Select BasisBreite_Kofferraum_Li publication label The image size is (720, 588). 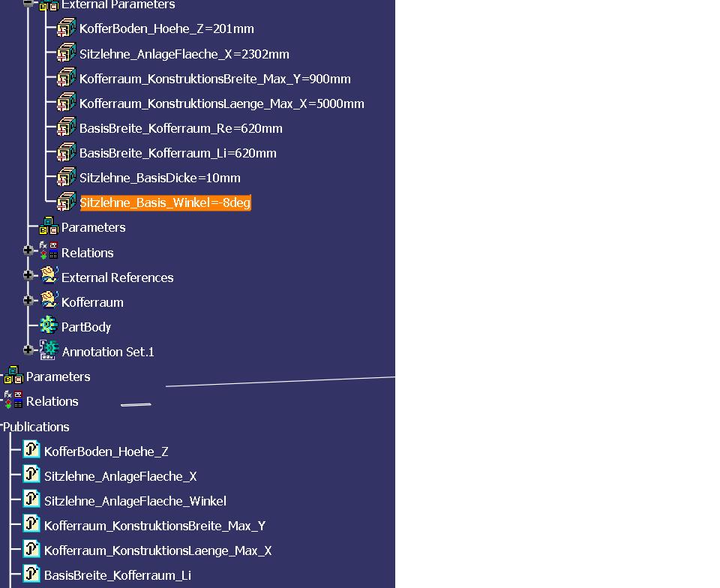coord(118,575)
